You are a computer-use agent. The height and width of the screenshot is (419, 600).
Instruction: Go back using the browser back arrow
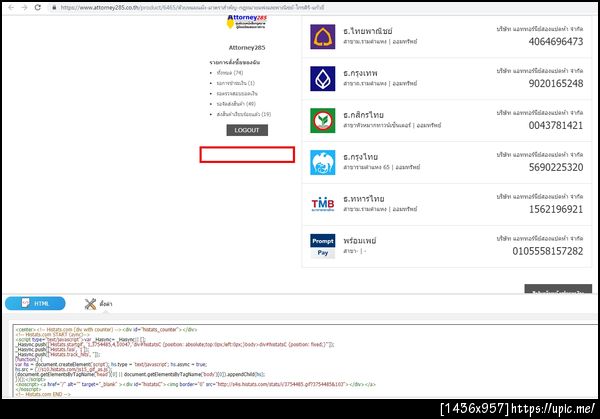(x=11, y=7)
